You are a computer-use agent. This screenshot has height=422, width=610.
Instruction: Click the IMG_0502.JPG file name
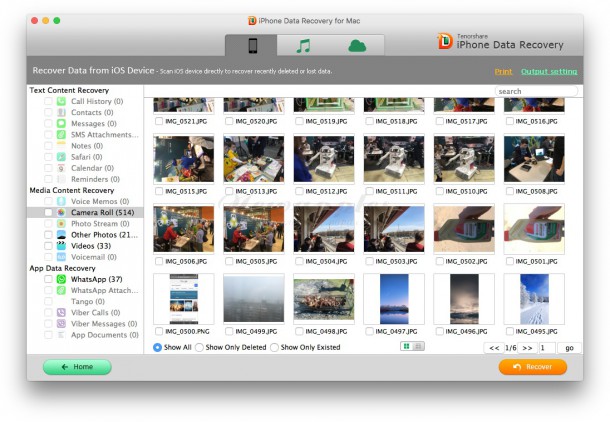point(466,261)
